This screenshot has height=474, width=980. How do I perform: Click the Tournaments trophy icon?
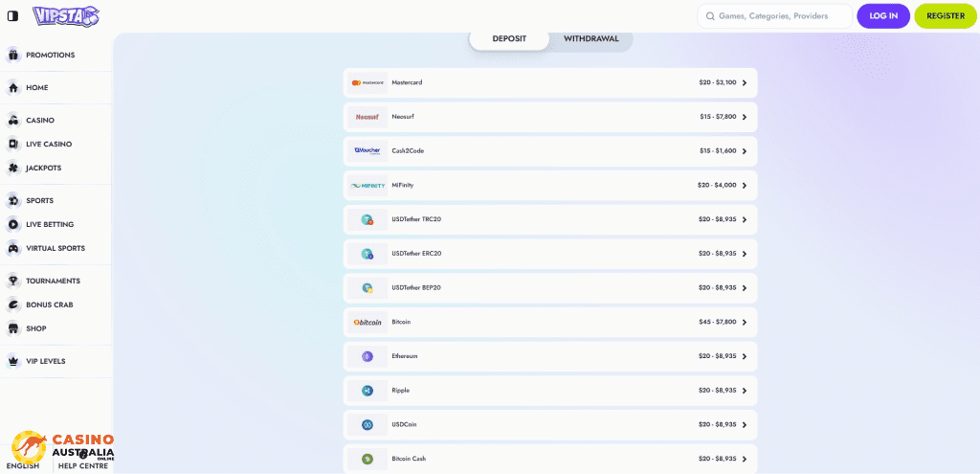coord(13,281)
